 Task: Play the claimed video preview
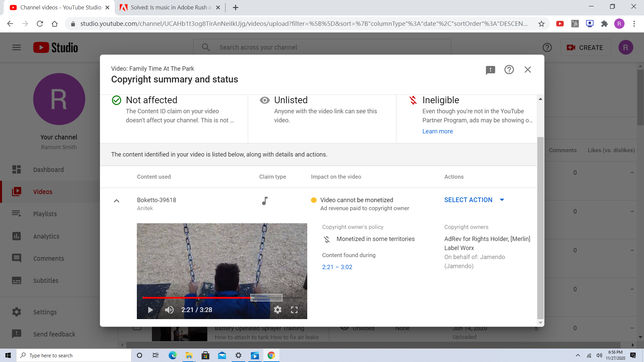coord(151,310)
